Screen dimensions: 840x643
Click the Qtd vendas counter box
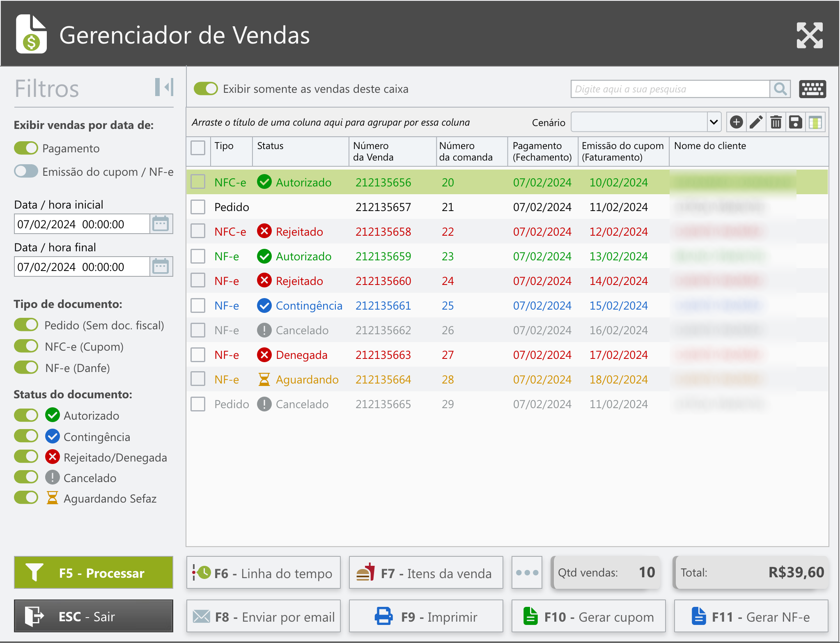pos(606,572)
